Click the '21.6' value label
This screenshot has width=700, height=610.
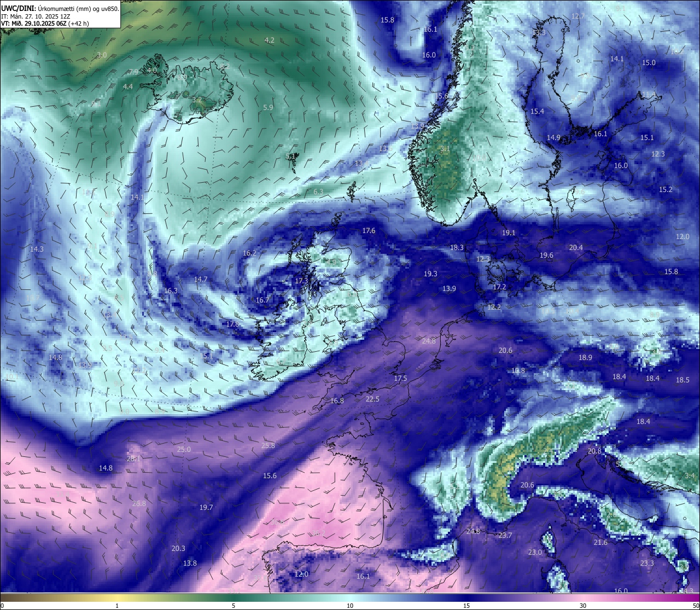pyautogui.click(x=600, y=543)
